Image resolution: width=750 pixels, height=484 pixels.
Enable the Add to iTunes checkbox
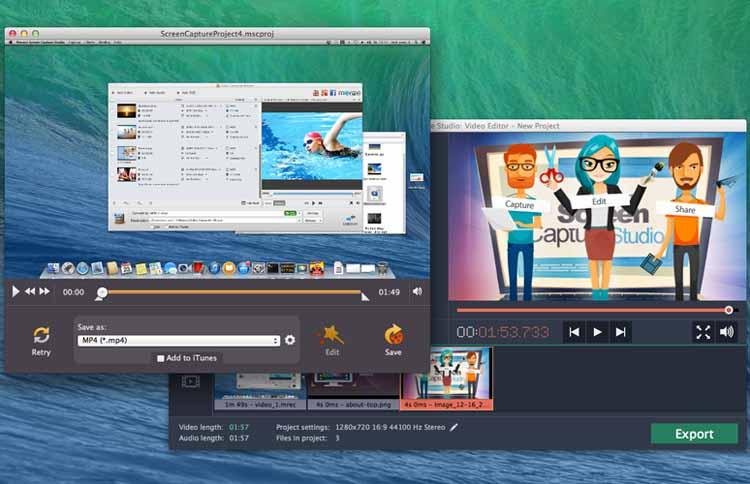click(x=161, y=358)
